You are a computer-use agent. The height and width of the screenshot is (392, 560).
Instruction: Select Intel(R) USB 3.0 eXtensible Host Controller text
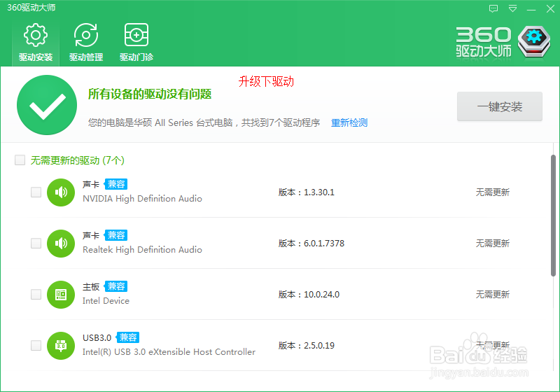point(169,352)
